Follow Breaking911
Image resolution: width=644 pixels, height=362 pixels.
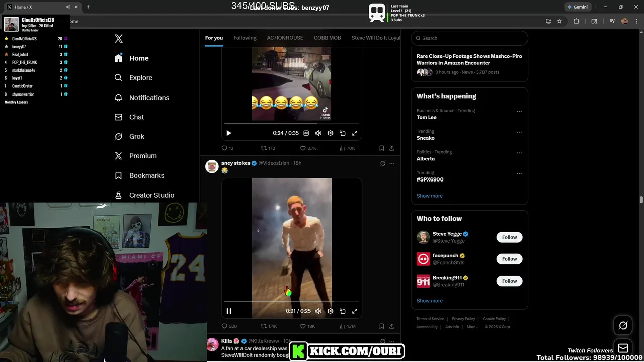[x=509, y=281]
